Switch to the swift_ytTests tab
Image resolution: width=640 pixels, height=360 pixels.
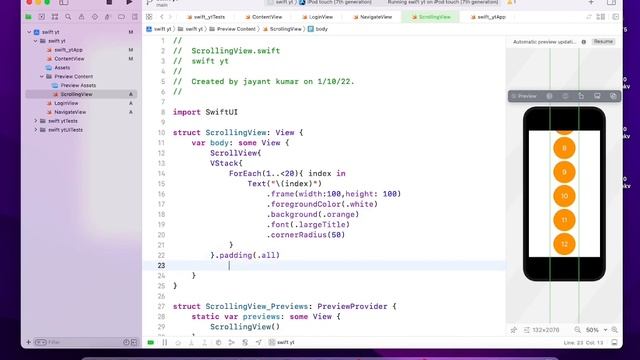pos(206,17)
